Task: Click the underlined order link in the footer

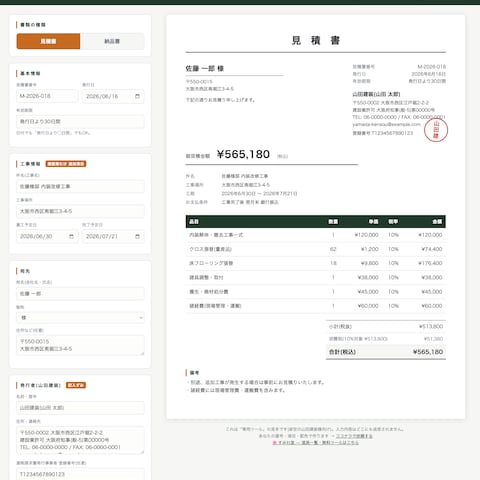Action: [x=354, y=436]
